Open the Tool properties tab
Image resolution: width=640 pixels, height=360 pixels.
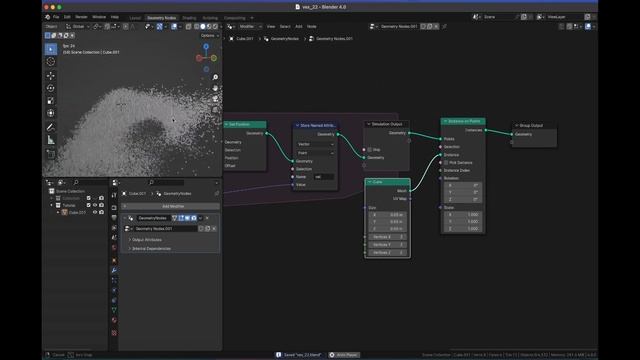click(114, 195)
